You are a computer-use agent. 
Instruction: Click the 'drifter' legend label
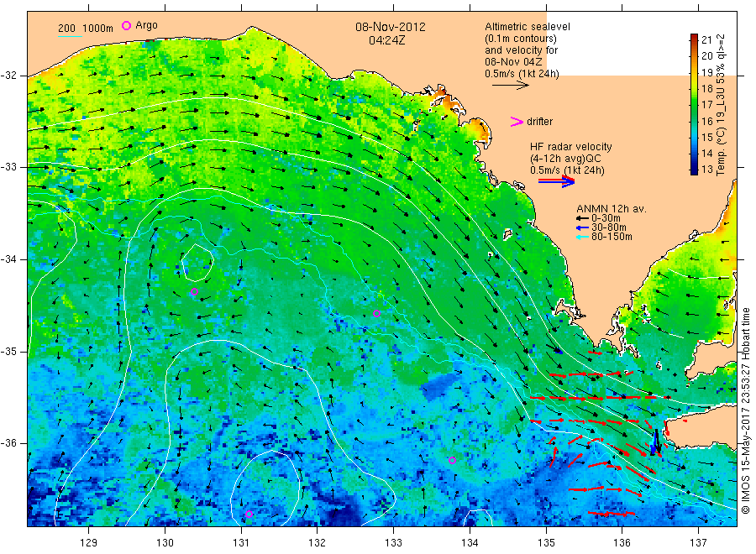click(x=540, y=122)
